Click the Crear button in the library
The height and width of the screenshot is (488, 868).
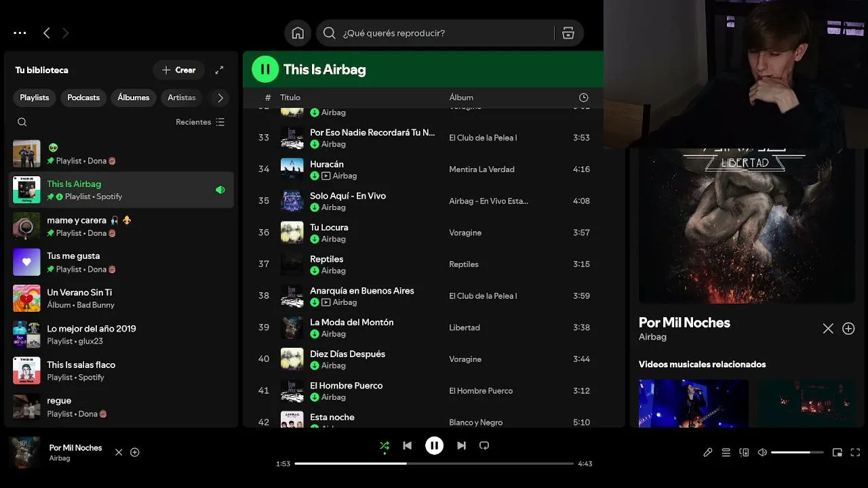179,70
